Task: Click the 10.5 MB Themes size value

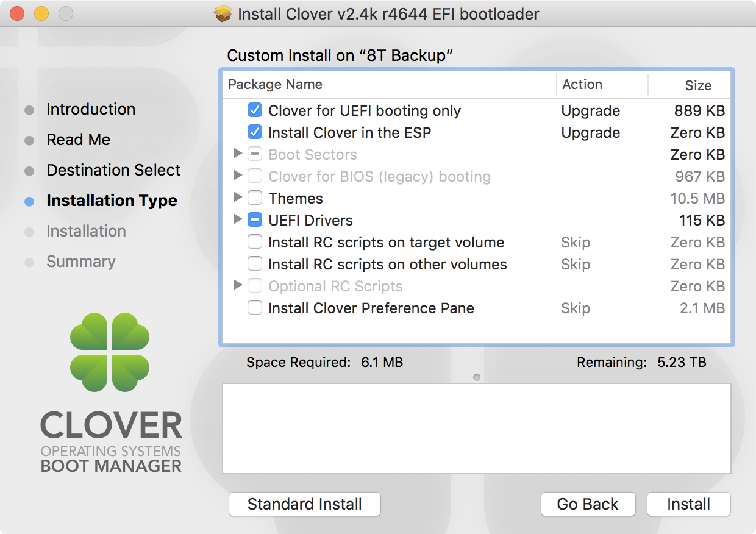Action: coord(697,199)
